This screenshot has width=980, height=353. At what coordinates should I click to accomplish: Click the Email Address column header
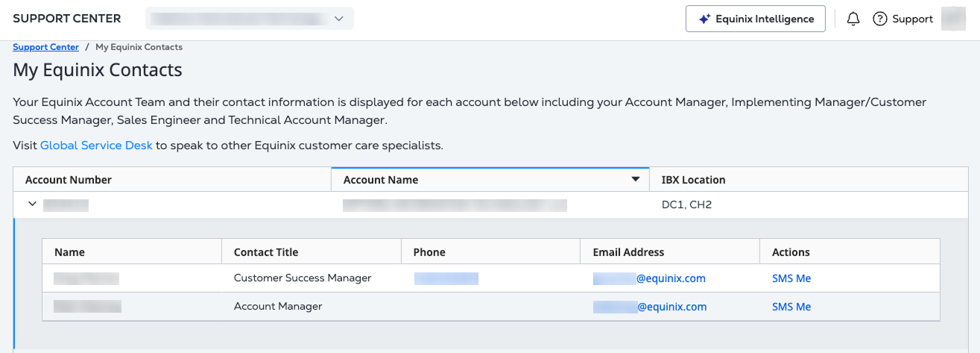click(628, 252)
